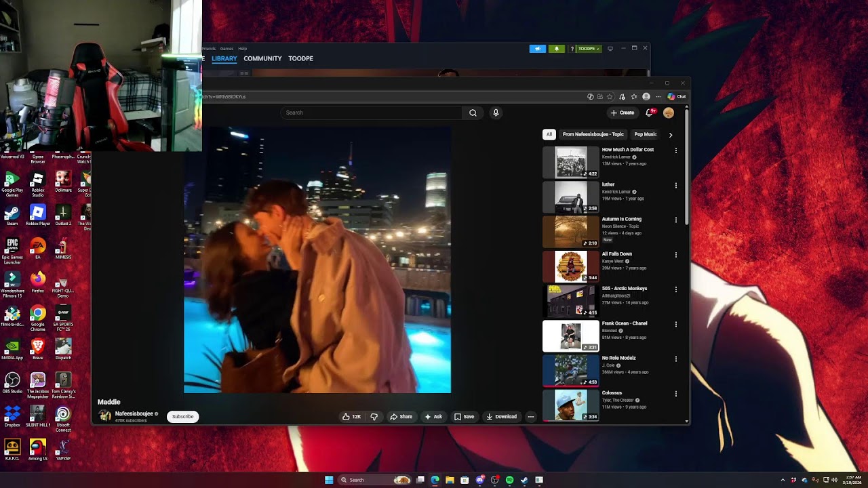Open options menu for luther video
The height and width of the screenshot is (488, 868).
(675, 185)
